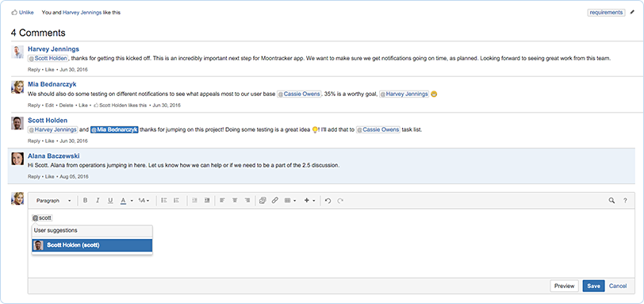Image resolution: width=644 pixels, height=304 pixels.
Task: Select Scott Holden from user suggestions
Action: coord(92,245)
